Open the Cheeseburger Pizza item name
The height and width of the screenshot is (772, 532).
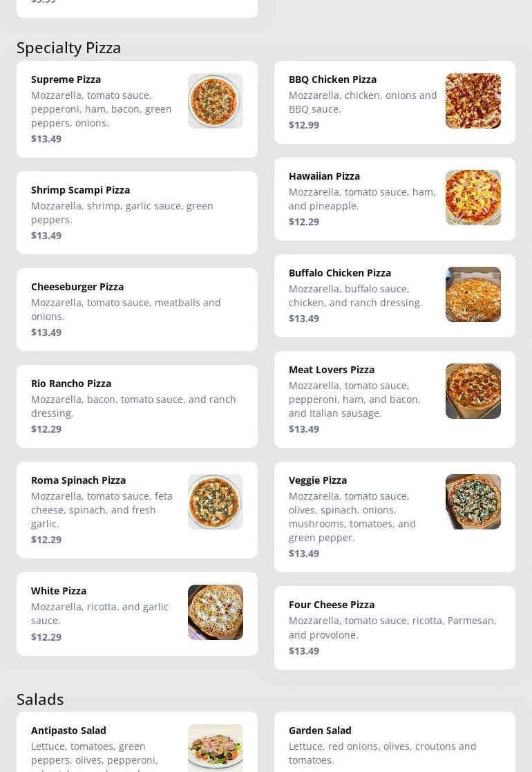[x=77, y=287]
